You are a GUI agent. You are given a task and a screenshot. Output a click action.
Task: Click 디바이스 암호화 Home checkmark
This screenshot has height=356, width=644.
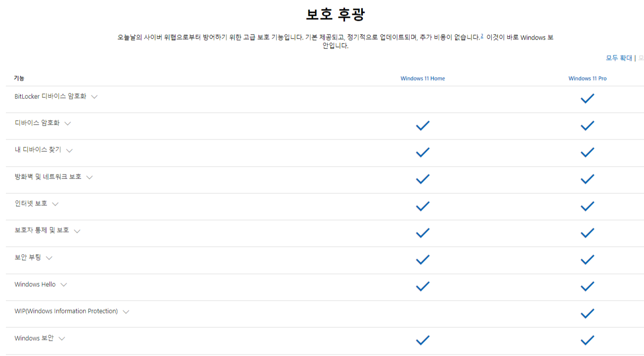(423, 126)
